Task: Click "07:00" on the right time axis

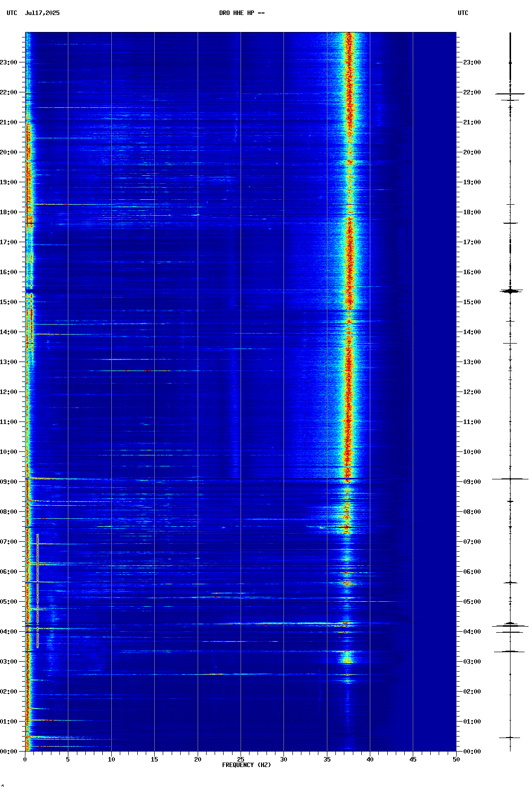Action: pyautogui.click(x=472, y=542)
